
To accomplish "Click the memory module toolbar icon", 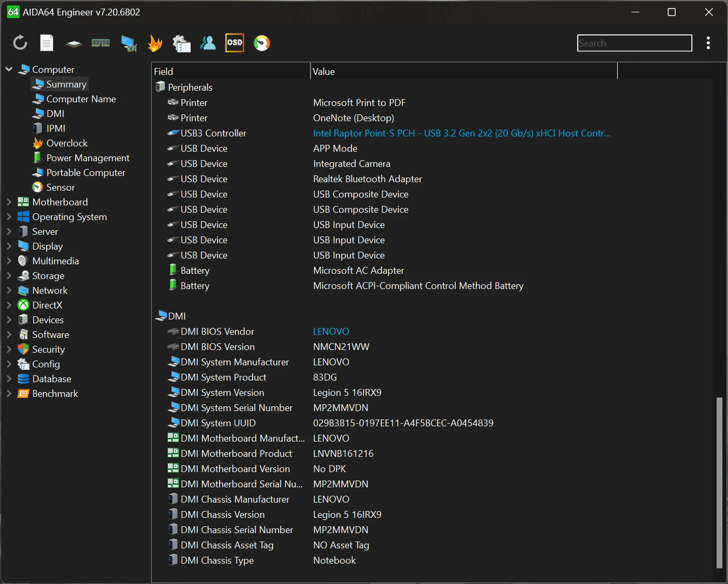I will (x=100, y=43).
